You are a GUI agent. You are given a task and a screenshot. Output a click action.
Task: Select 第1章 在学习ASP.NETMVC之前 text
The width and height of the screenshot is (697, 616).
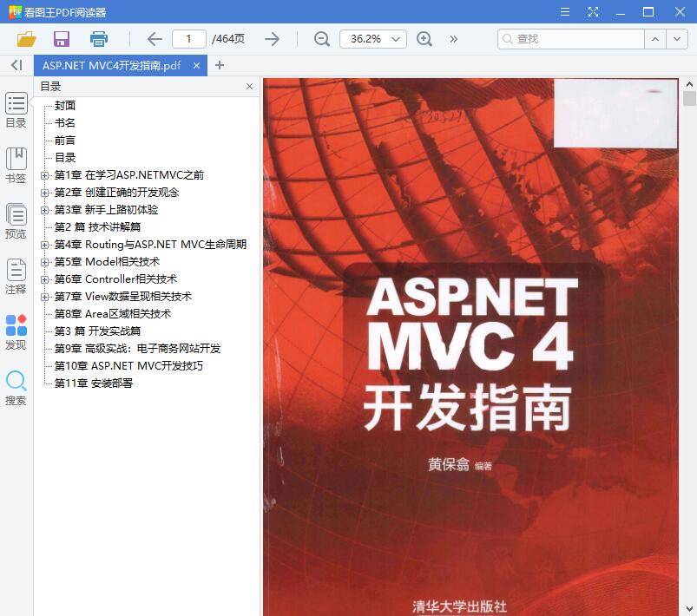click(x=129, y=175)
